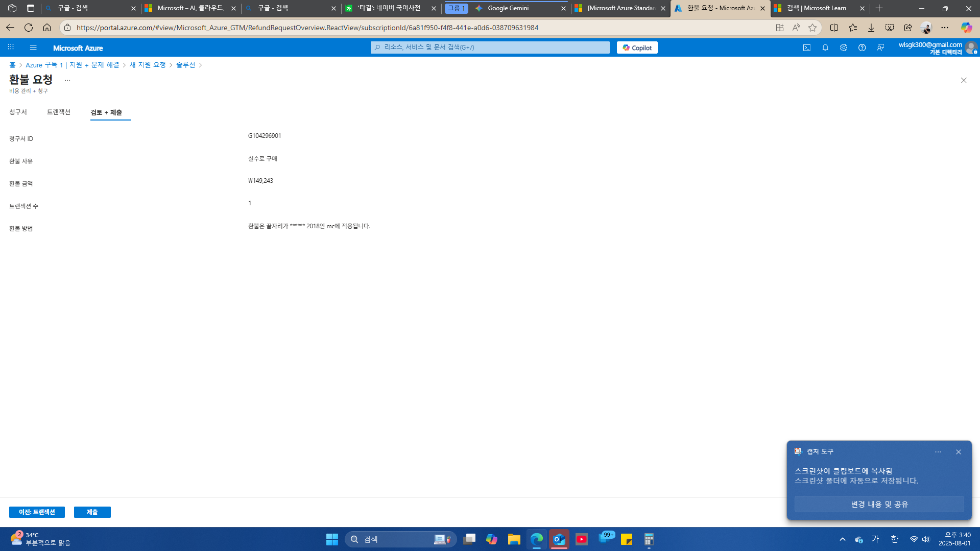Open Outlook from the taskbar
The height and width of the screenshot is (551, 980).
pyautogui.click(x=559, y=539)
